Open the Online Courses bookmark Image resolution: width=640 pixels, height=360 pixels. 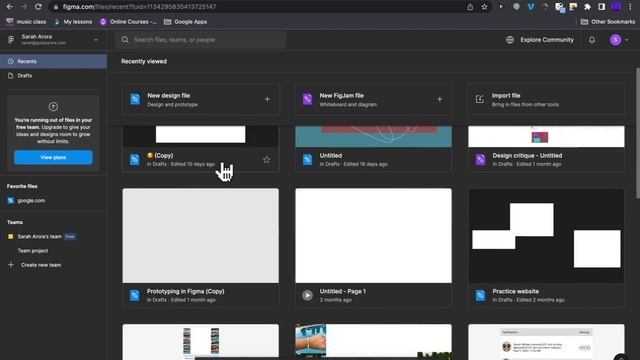(128, 22)
